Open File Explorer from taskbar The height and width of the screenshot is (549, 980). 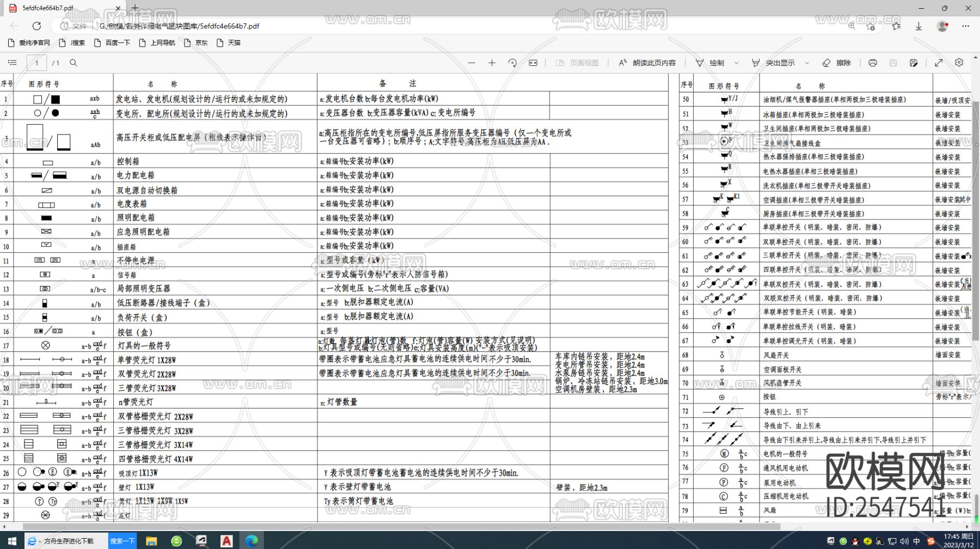coord(151,540)
